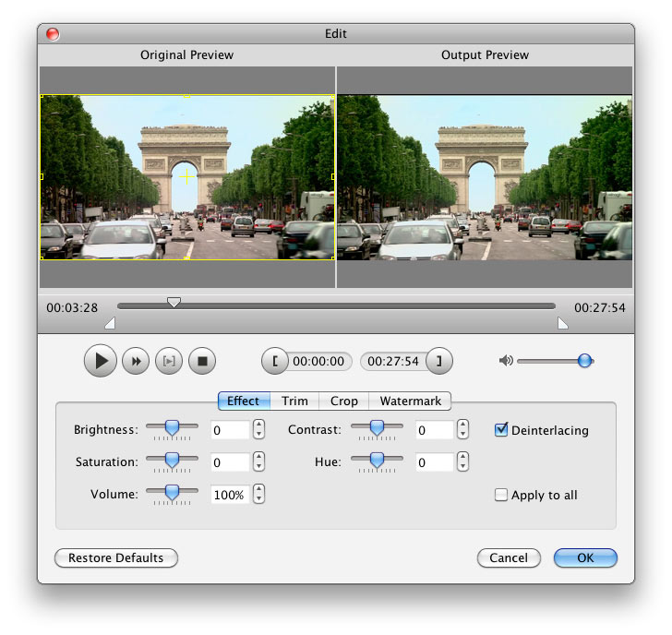Image resolution: width=672 pixels, height=635 pixels.
Task: Click the Cancel button
Action: coord(509,557)
